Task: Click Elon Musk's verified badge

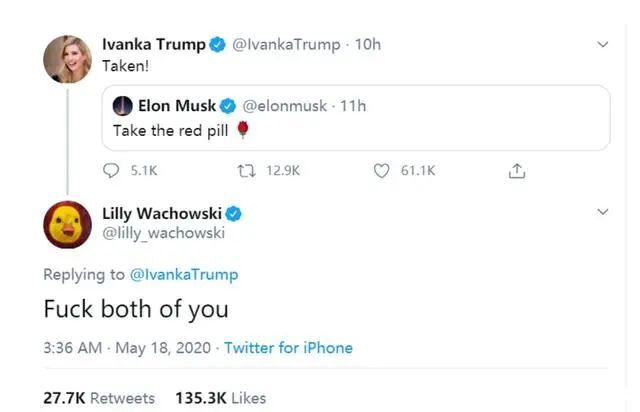Action: point(228,106)
